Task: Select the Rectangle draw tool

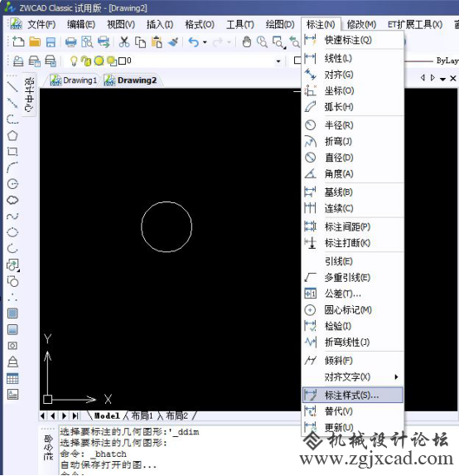Action: coord(12,152)
